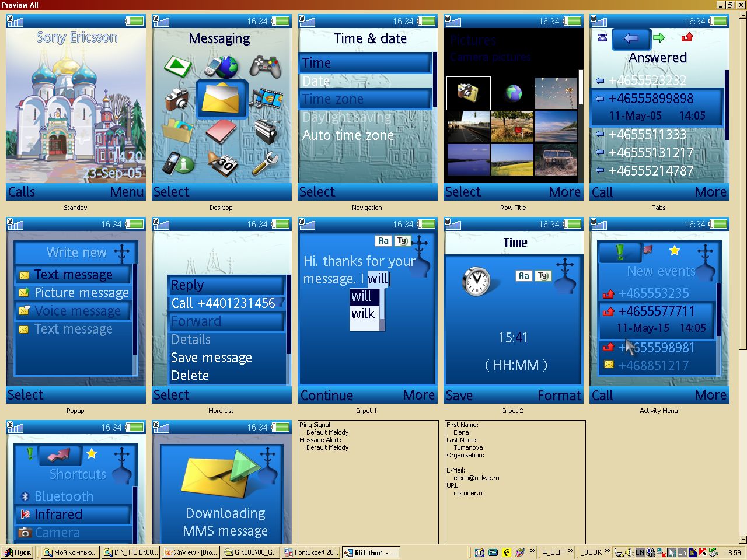747x560 pixels.
Task: Open the Пуск Start button
Action: point(18,552)
